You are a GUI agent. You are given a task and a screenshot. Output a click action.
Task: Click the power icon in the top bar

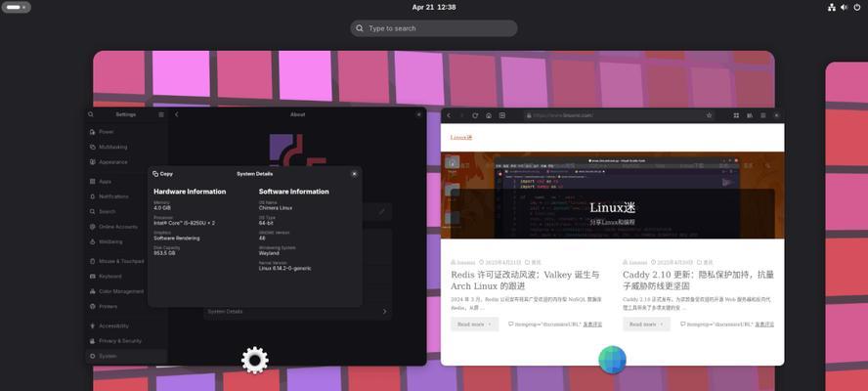point(857,7)
